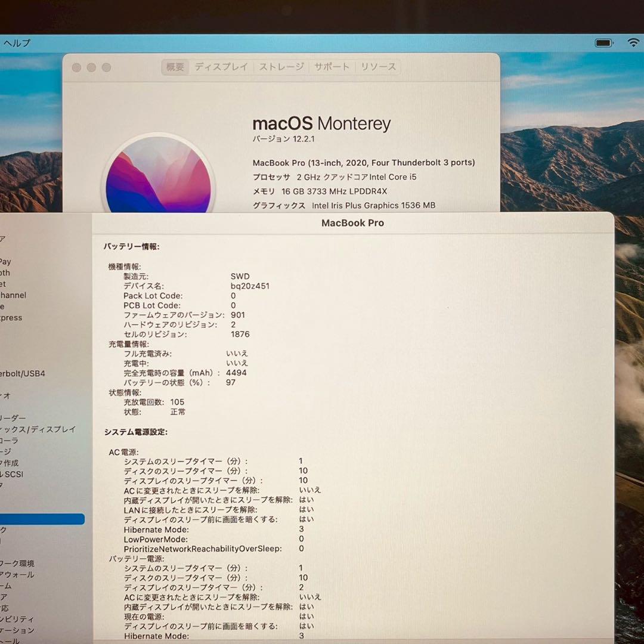Click the MacBook Pro title of System Information
The image size is (644, 644).
coord(352,223)
